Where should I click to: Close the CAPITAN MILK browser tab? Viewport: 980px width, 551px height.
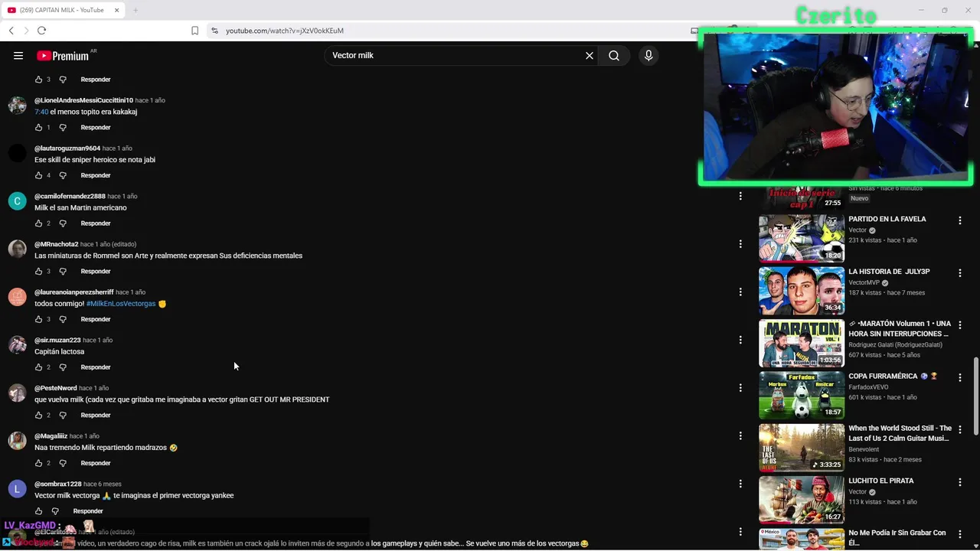click(x=117, y=10)
